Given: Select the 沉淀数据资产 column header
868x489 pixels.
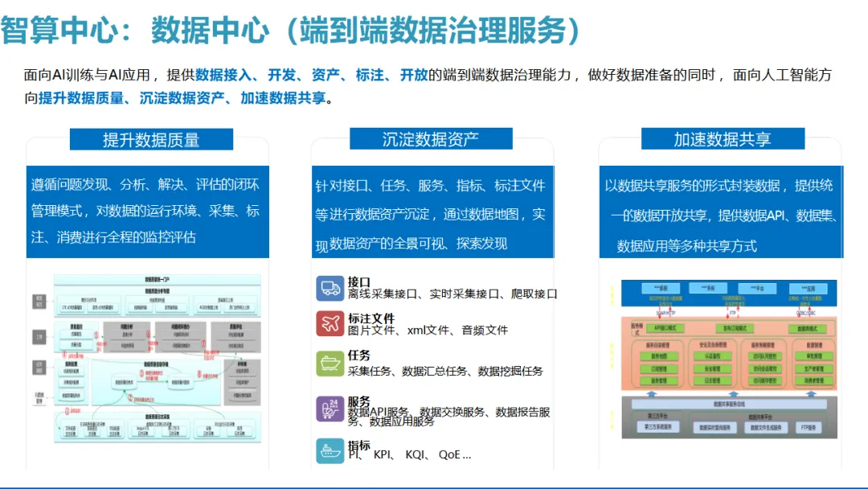Looking at the screenshot, I should tap(431, 139).
